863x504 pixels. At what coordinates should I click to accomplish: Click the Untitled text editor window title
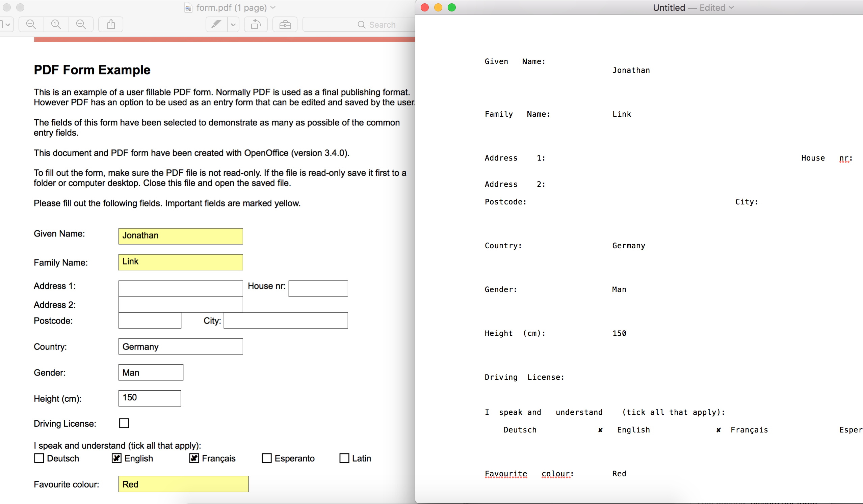click(669, 7)
